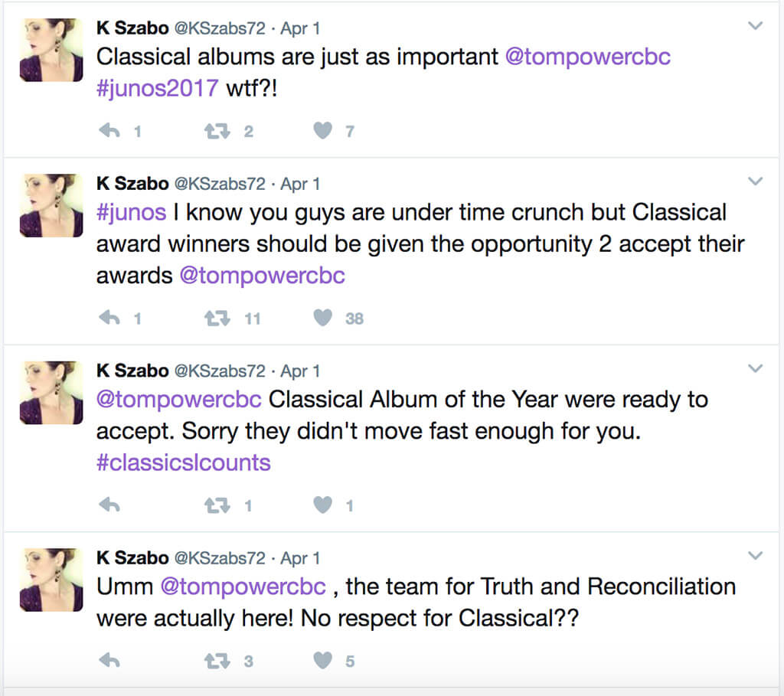
Task: Reply to the 'Truth and Reconciliation' tweet
Action: pos(110,662)
